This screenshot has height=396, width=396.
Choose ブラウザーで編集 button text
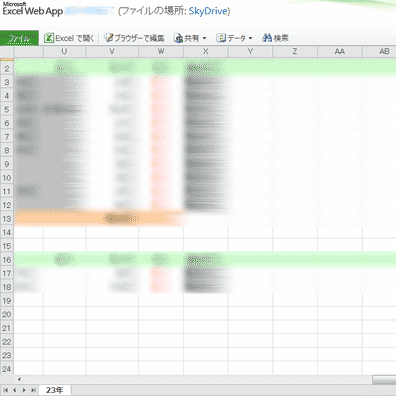click(140, 38)
